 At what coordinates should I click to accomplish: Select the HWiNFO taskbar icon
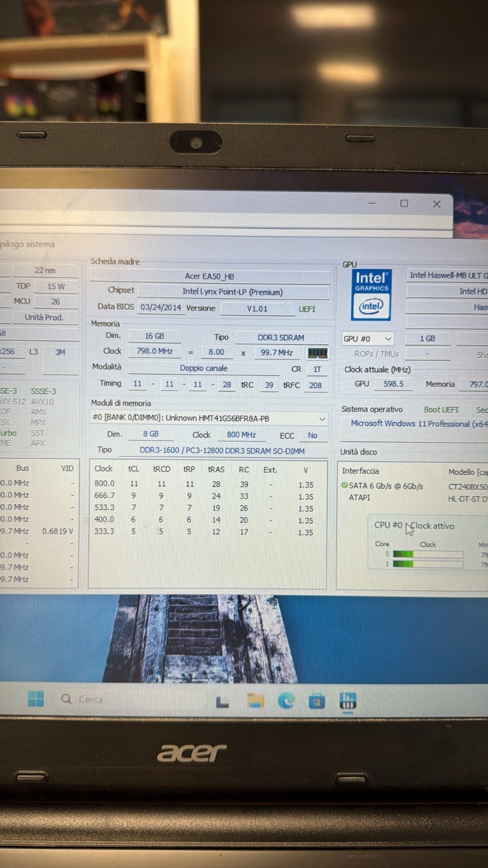click(x=348, y=701)
